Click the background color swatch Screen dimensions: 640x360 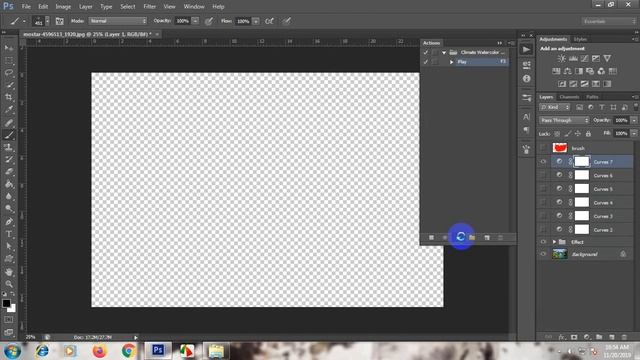pyautogui.click(x=12, y=309)
